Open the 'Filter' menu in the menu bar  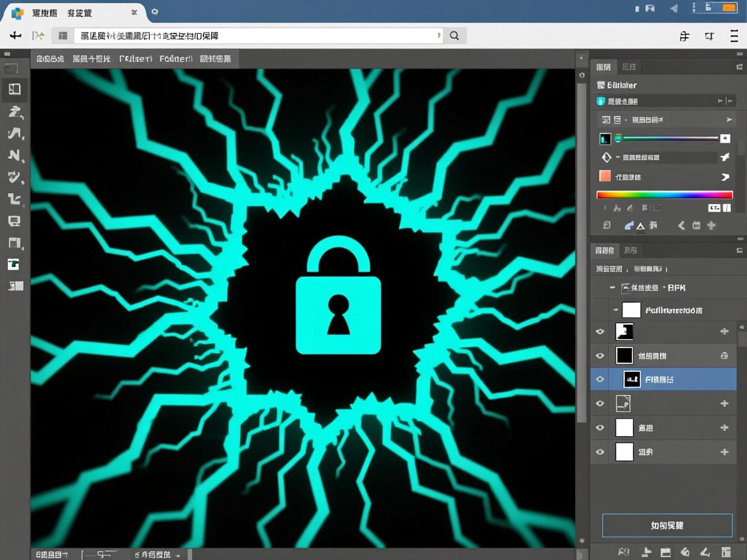[x=136, y=59]
